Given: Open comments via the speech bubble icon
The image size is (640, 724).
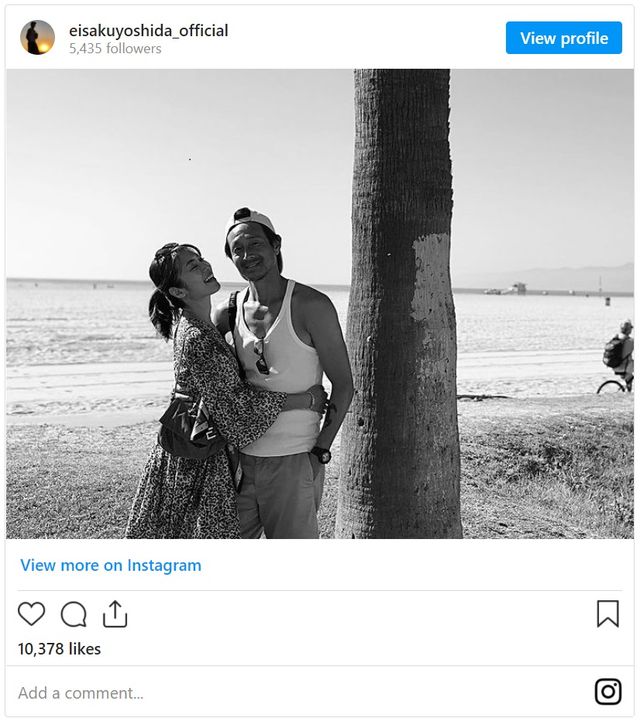Looking at the screenshot, I should 73,613.
